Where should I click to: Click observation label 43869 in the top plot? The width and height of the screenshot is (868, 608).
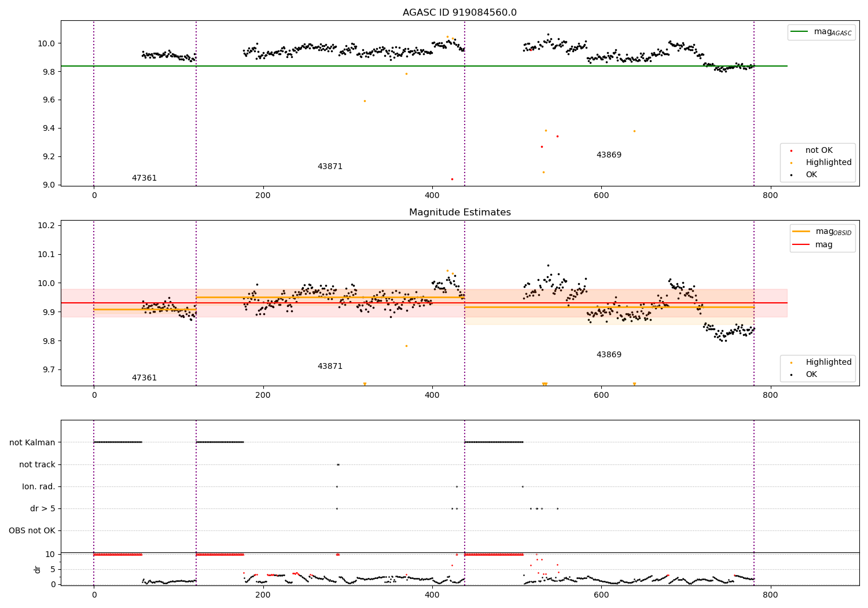pos(609,155)
